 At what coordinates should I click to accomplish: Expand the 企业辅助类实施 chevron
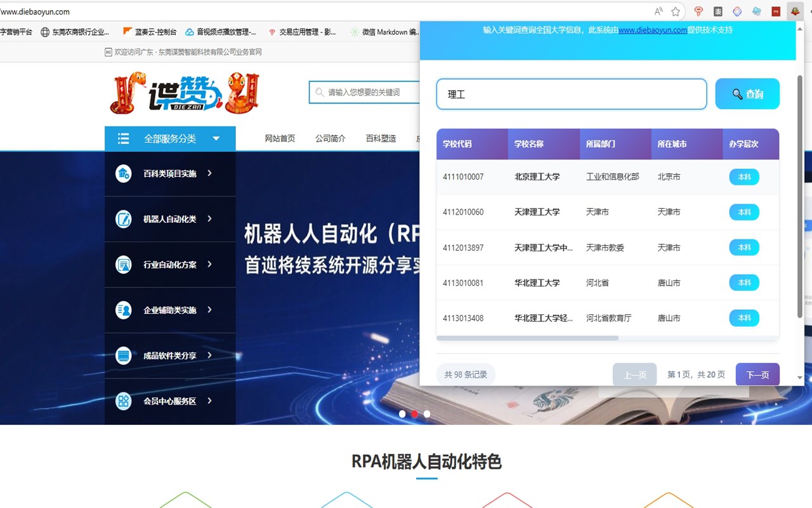tap(210, 310)
